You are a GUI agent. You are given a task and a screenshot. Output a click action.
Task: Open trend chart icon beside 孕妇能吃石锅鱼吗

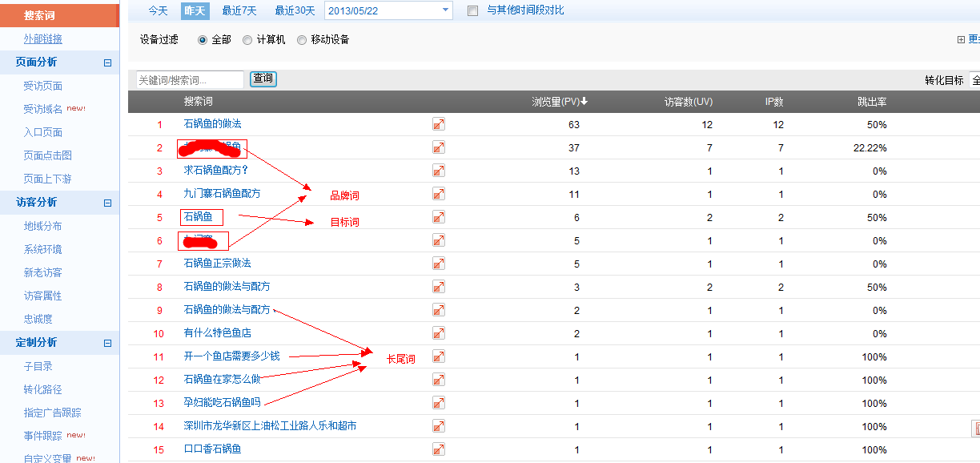[x=438, y=403]
